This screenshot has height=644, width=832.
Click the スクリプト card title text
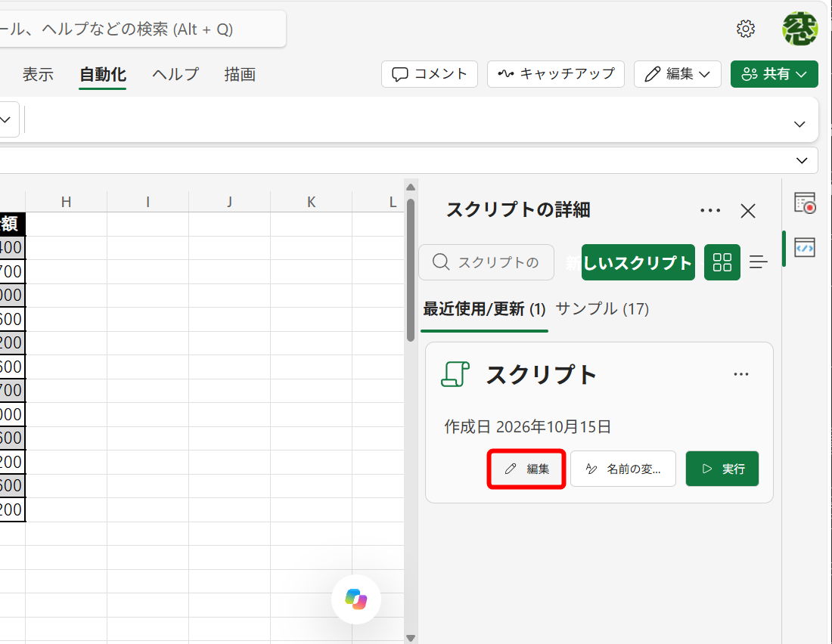pyautogui.click(x=542, y=374)
